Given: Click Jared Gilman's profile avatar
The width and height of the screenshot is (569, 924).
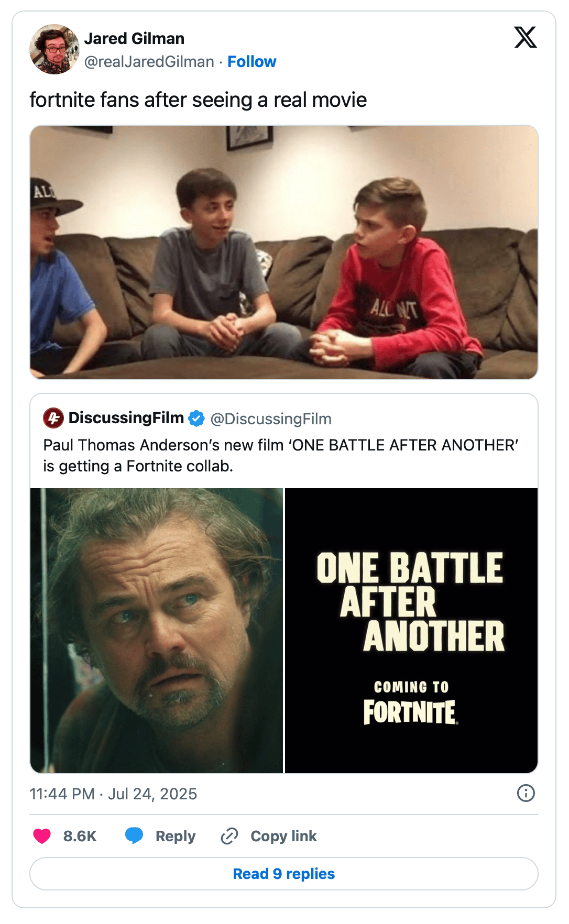Looking at the screenshot, I should click(x=54, y=49).
